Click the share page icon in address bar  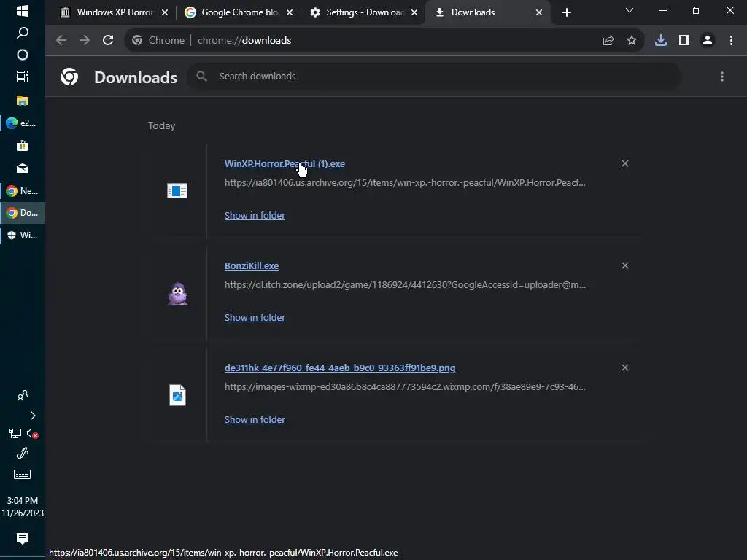pos(608,41)
